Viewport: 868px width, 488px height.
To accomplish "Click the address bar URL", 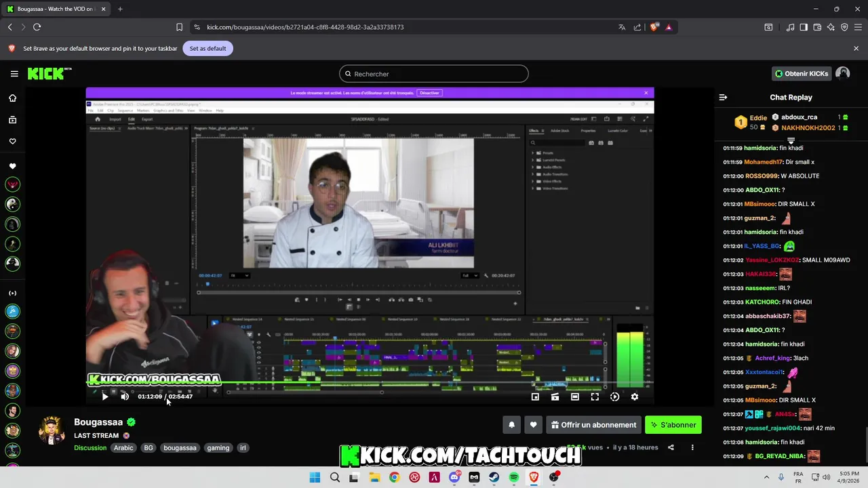I will (x=305, y=27).
